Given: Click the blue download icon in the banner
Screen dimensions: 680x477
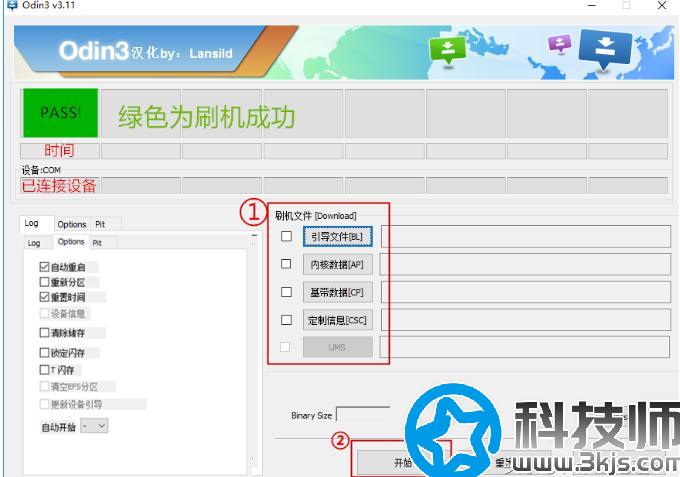Looking at the screenshot, I should click(x=605, y=49).
